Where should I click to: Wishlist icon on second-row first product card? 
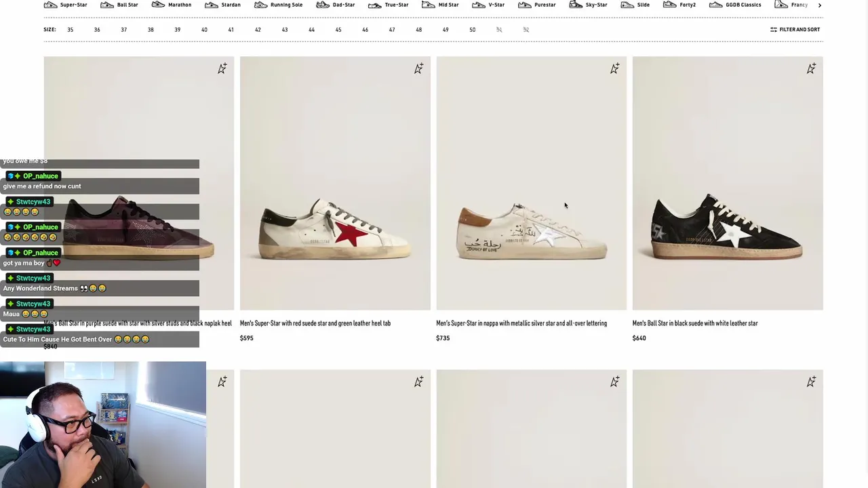point(222,382)
